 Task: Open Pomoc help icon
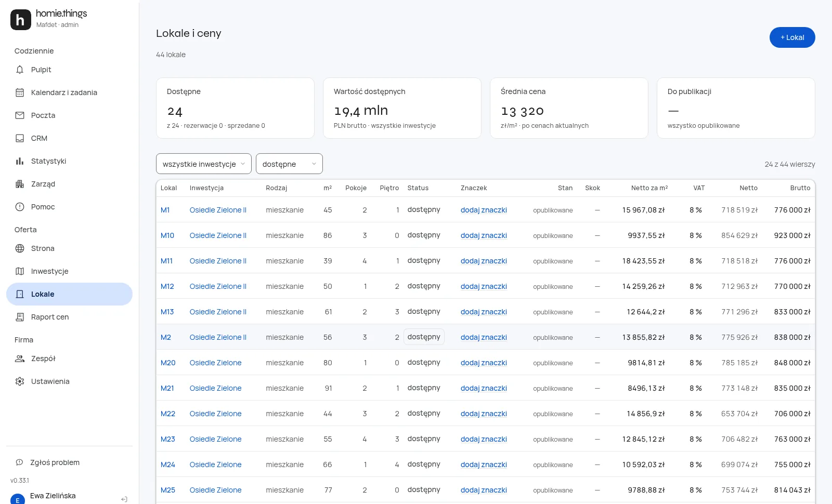click(x=20, y=207)
